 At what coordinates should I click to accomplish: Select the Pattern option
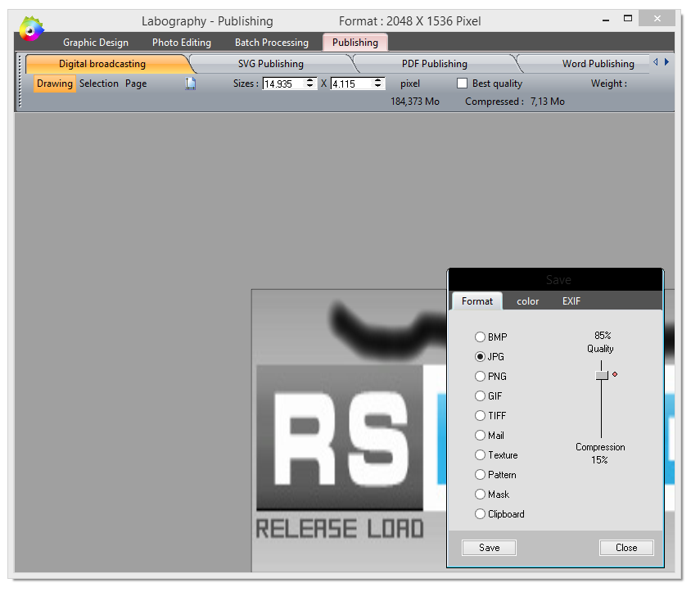coord(480,475)
